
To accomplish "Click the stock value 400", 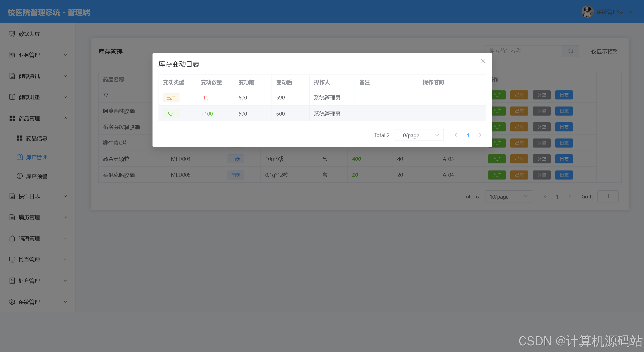I will pyautogui.click(x=356, y=159).
